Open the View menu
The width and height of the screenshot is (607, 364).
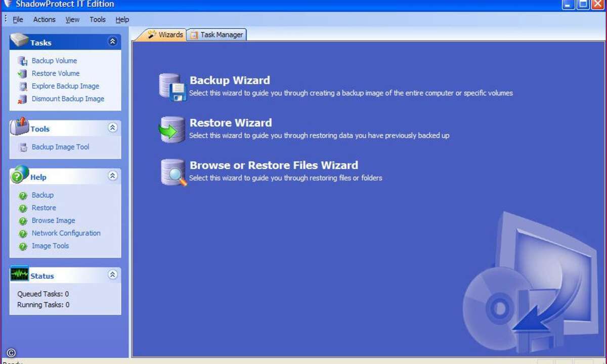(x=72, y=19)
